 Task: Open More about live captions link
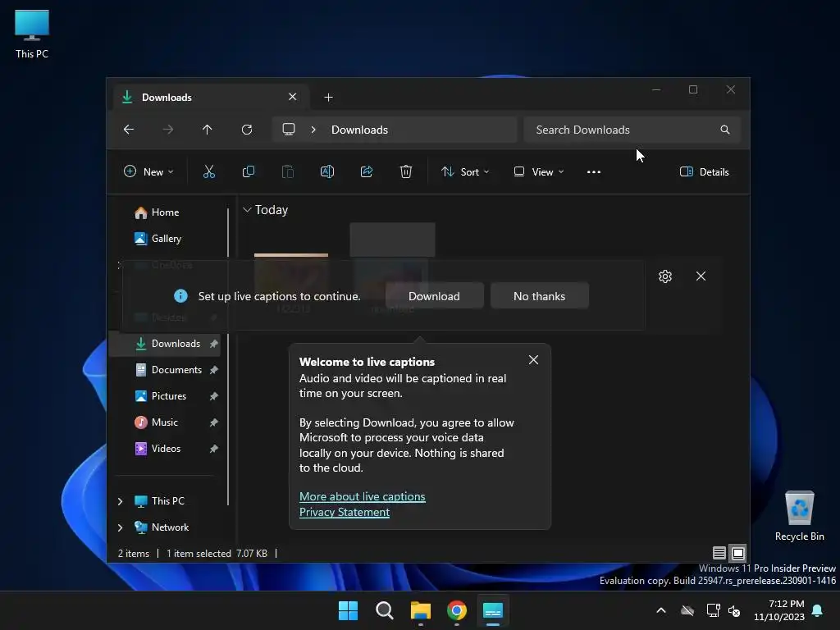(x=362, y=496)
